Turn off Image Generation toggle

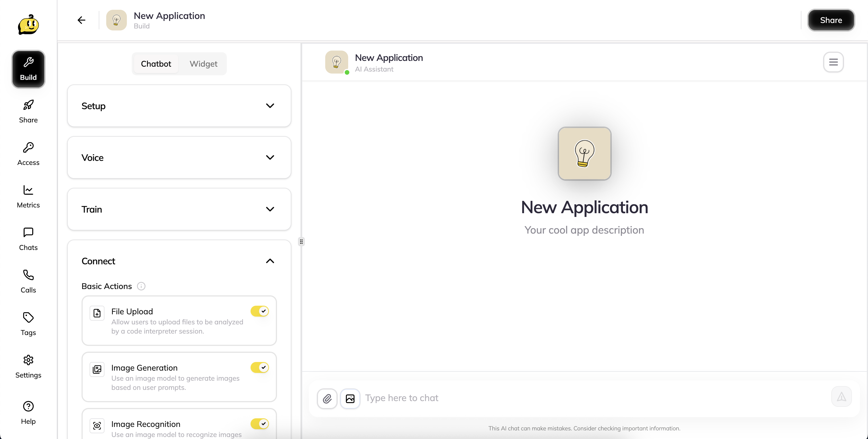tap(259, 367)
